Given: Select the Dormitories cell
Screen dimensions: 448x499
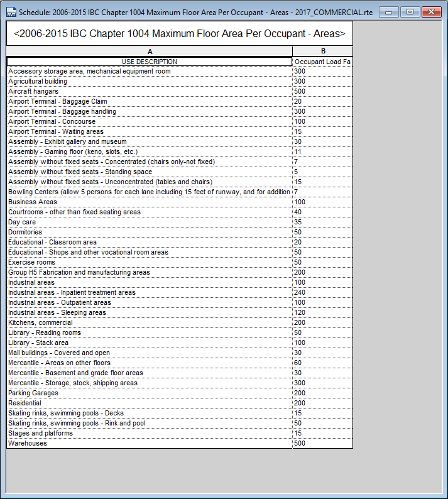Looking at the screenshot, I should [x=150, y=232].
